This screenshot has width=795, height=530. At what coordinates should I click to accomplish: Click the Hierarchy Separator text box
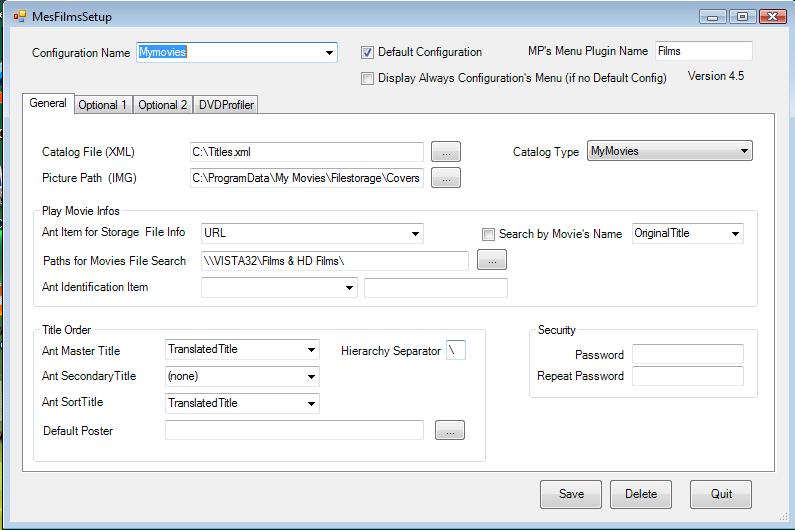456,351
